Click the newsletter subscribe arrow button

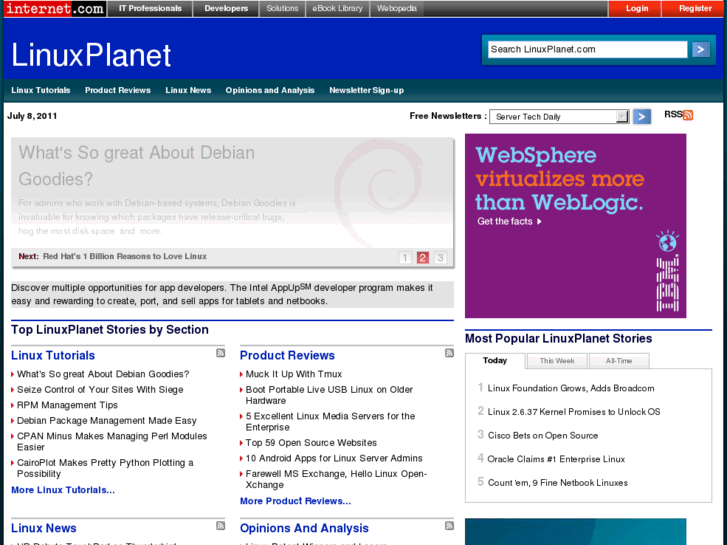point(642,116)
